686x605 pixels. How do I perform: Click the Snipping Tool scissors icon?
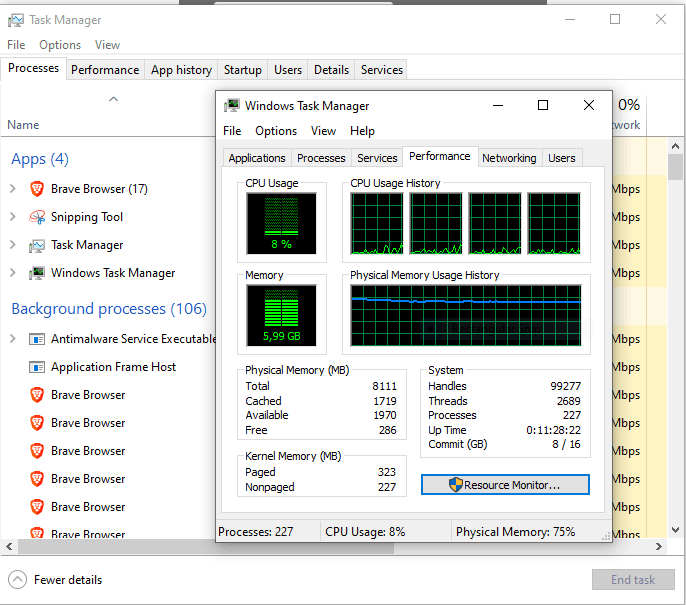tap(37, 217)
